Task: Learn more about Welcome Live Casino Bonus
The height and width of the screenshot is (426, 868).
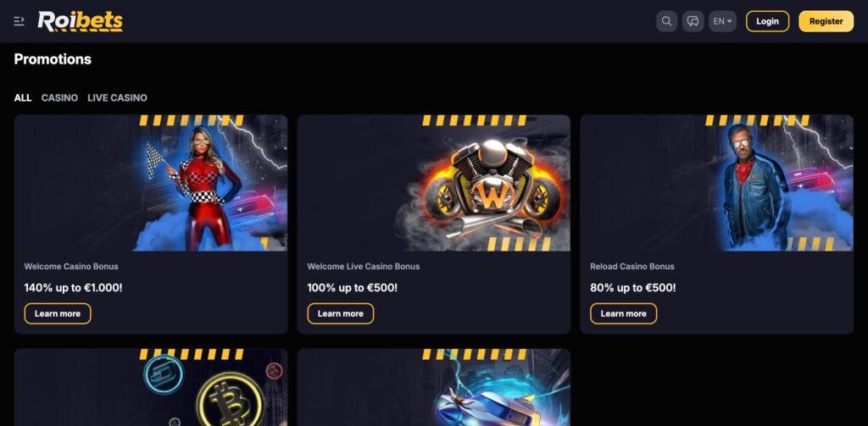Action: [x=341, y=313]
